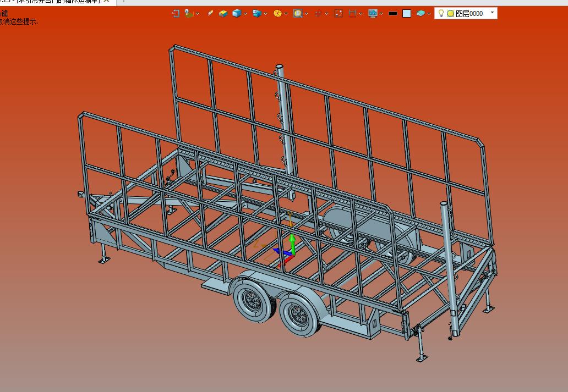Screen dimensions: 568x392
Task: Pick the black line color swatch
Action: 393,13
